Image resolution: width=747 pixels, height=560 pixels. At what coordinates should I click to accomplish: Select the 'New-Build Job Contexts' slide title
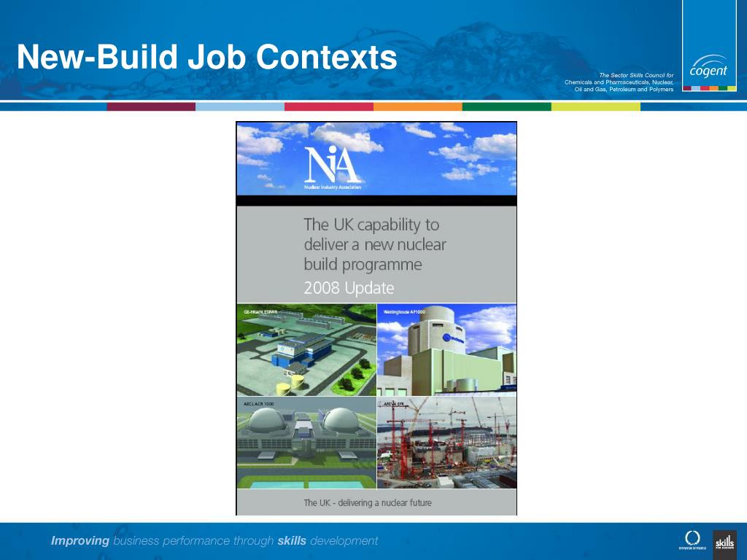coord(206,57)
